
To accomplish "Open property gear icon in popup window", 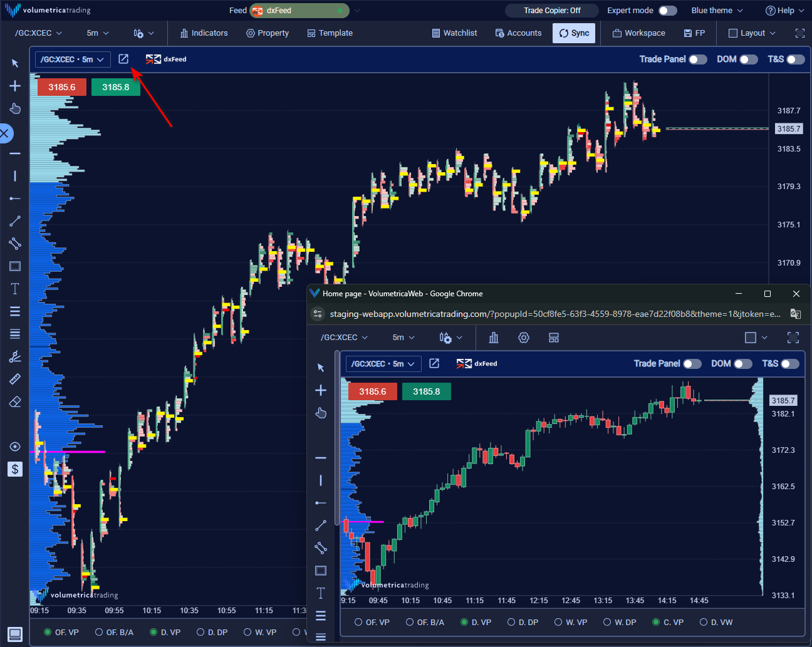I will click(524, 338).
